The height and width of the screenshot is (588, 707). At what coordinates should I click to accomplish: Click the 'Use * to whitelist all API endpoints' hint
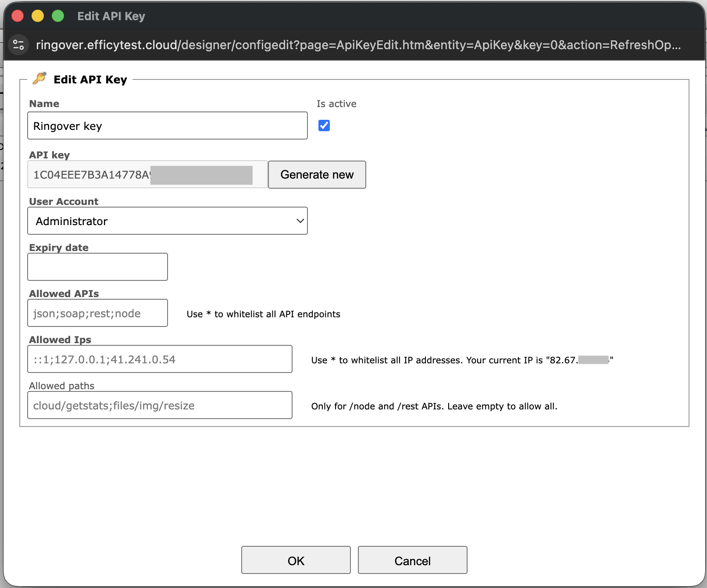(x=264, y=314)
